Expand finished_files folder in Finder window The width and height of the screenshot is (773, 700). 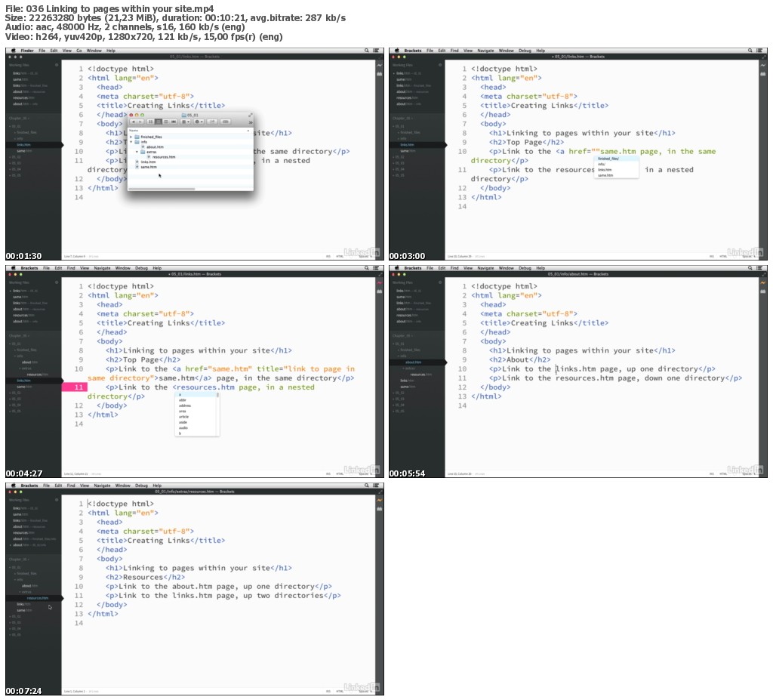click(x=131, y=137)
